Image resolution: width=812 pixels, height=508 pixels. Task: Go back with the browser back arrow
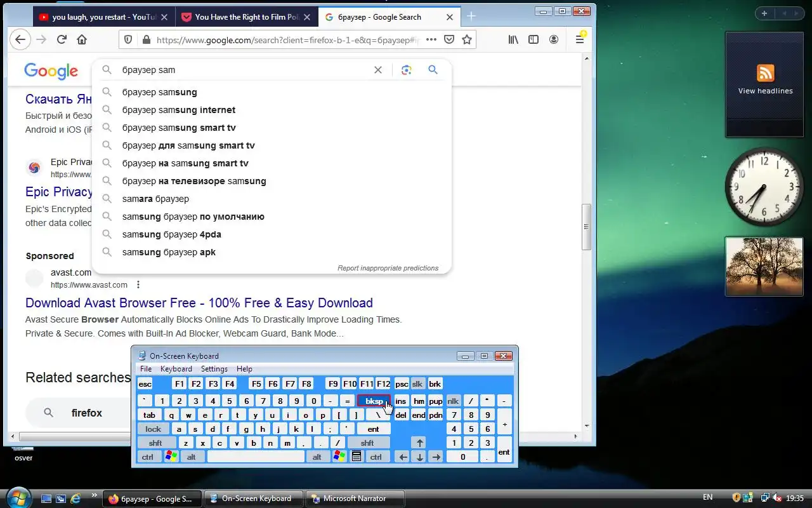click(20, 39)
